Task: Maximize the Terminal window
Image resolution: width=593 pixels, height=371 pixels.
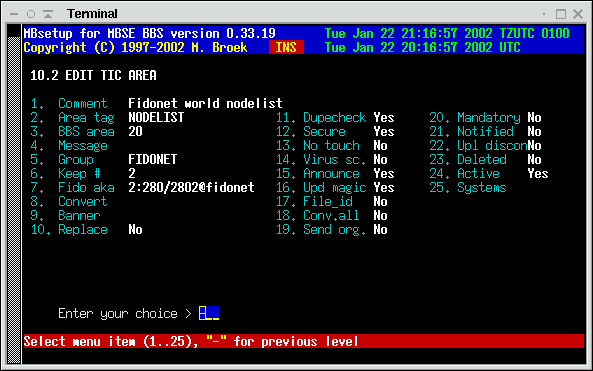Action: pos(561,14)
